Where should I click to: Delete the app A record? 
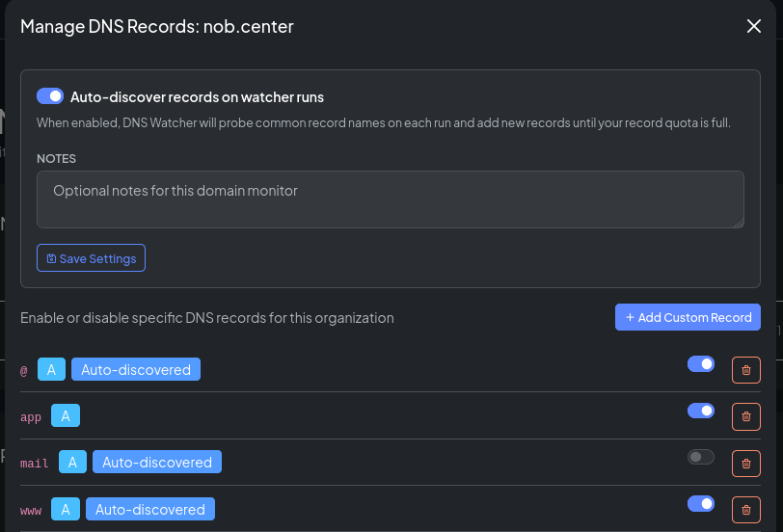[x=746, y=416]
